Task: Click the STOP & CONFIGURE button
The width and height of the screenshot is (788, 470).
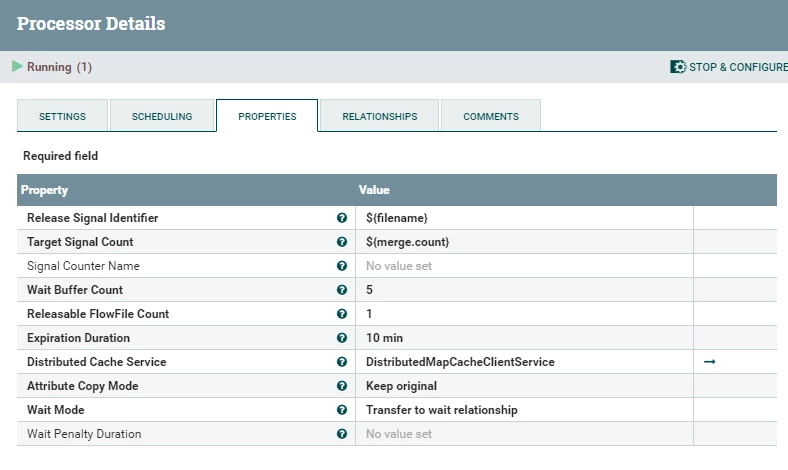Action: click(x=729, y=67)
